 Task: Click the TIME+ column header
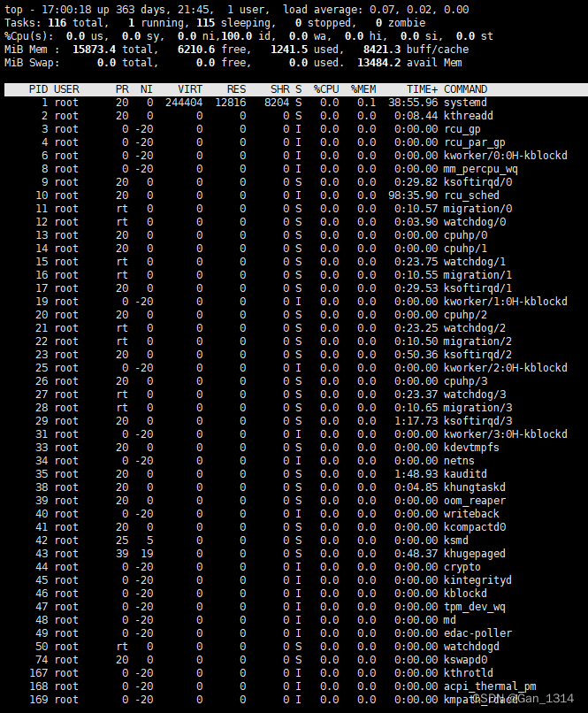click(422, 89)
